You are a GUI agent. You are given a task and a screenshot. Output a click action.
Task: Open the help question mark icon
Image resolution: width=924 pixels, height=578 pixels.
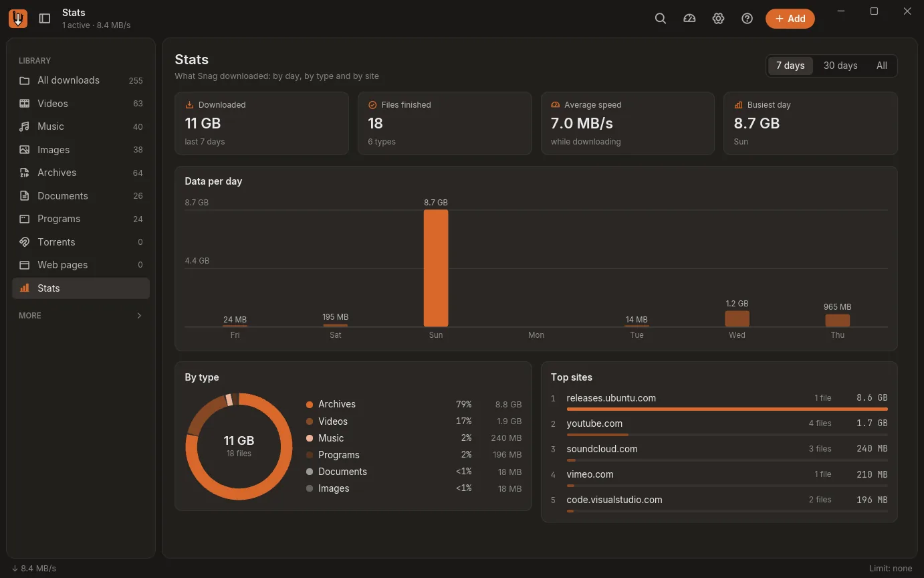(747, 19)
